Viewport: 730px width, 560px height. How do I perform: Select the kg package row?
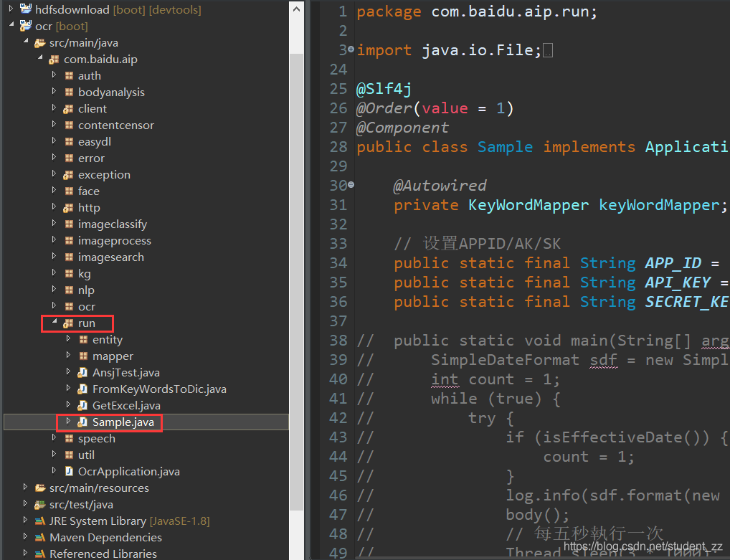click(146, 274)
